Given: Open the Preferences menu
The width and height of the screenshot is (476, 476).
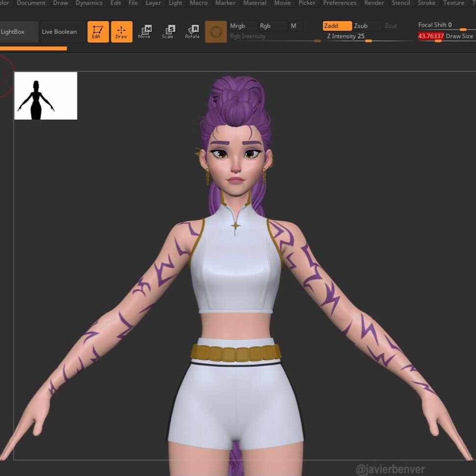Looking at the screenshot, I should point(340,3).
